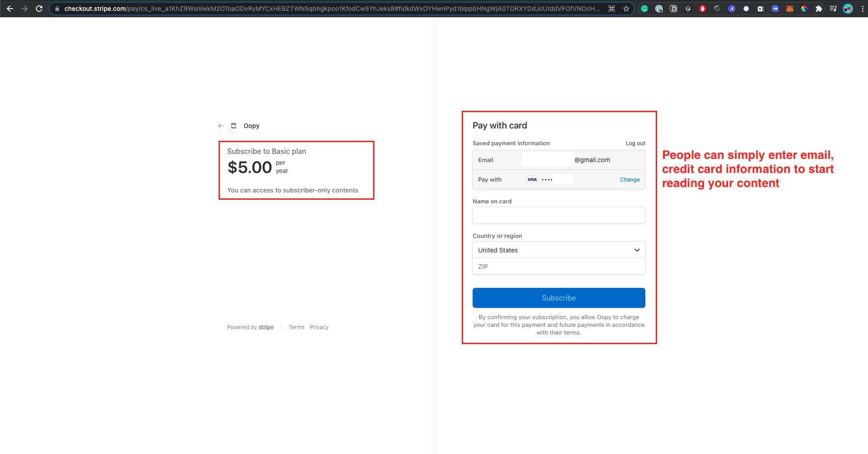Open the MetaMask fox extension
This screenshot has height=454, width=868.
click(790, 9)
